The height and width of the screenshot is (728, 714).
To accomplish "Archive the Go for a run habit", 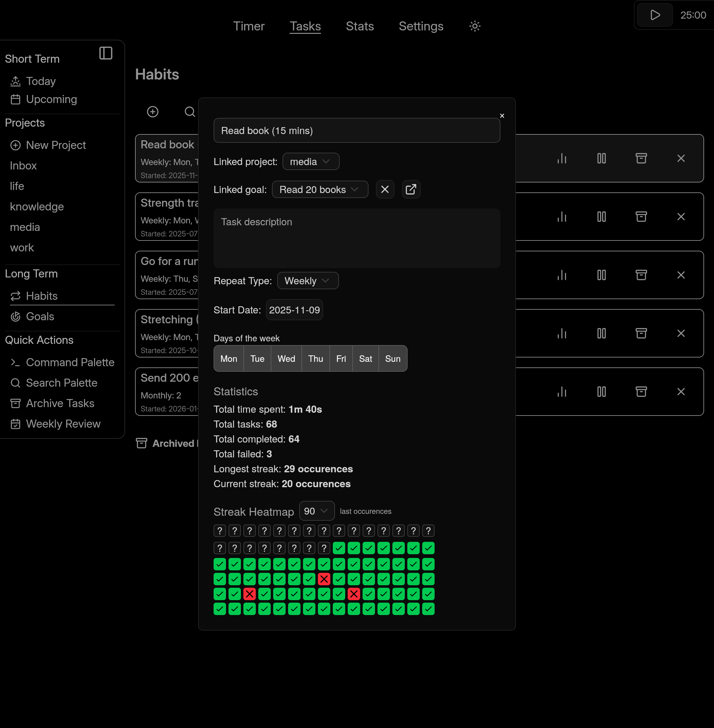I will pyautogui.click(x=641, y=275).
